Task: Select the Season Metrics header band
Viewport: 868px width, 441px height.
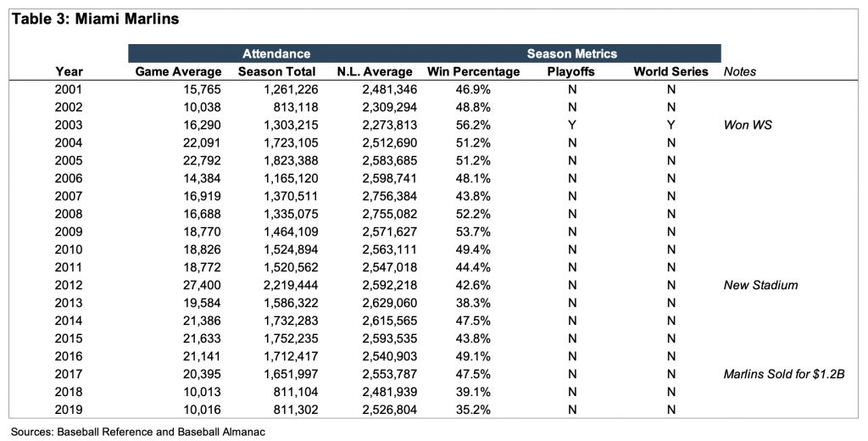Action: (572, 53)
